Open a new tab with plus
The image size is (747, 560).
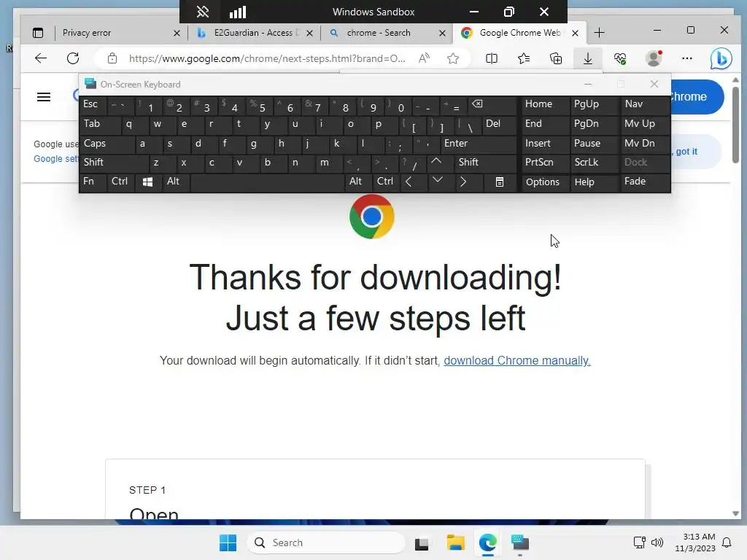pyautogui.click(x=600, y=33)
